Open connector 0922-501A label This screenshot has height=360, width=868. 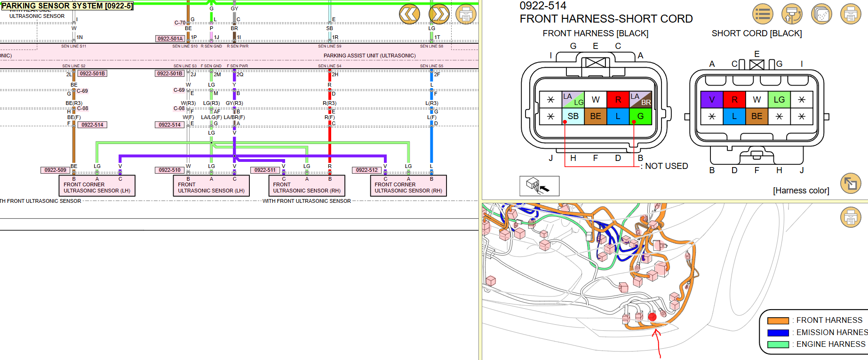tap(170, 39)
